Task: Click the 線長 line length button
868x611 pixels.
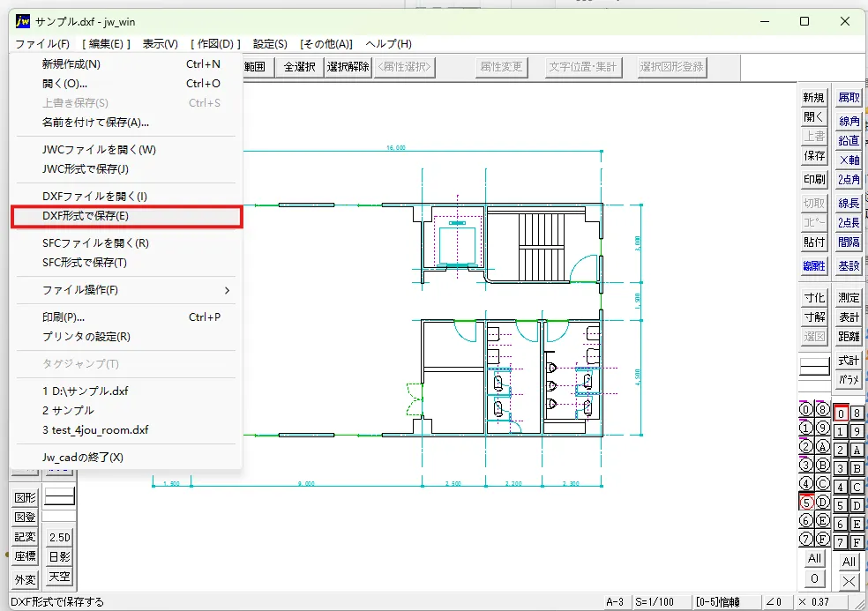Action: click(849, 203)
